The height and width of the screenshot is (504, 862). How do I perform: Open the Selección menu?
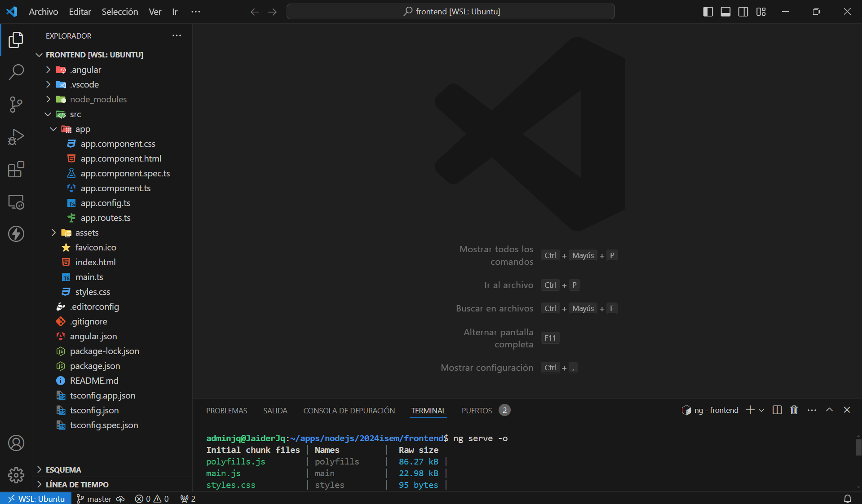point(120,12)
